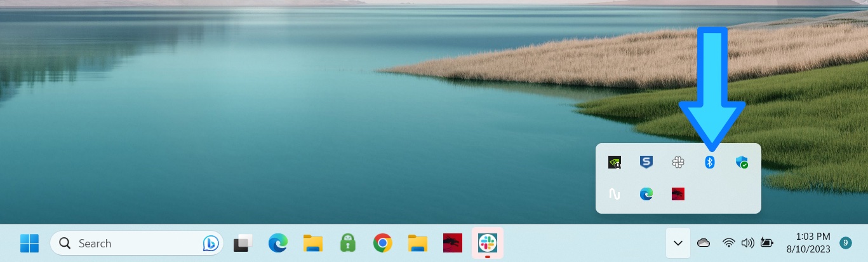Open the green padlock VPN app on taskbar
The width and height of the screenshot is (868, 262).
[347, 243]
